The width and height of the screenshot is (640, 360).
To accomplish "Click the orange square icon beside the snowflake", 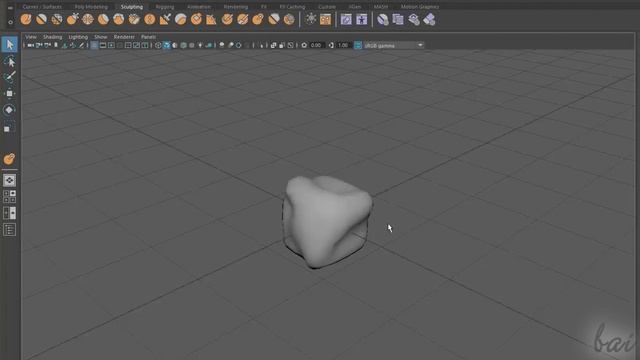I will pos(326,19).
